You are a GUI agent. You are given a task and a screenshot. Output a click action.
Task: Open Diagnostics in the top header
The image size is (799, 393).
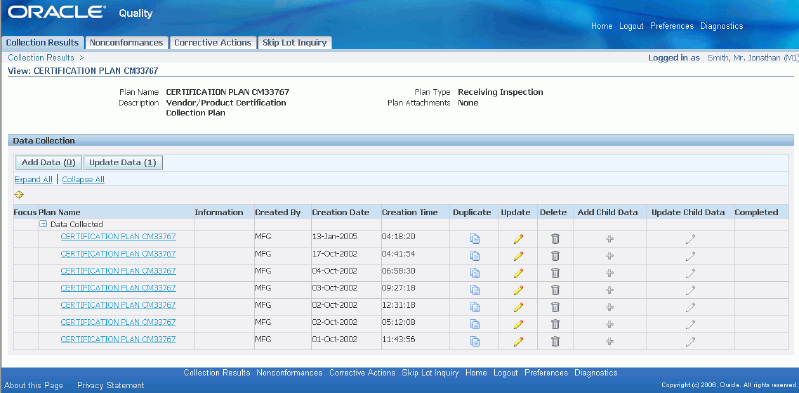click(x=722, y=26)
